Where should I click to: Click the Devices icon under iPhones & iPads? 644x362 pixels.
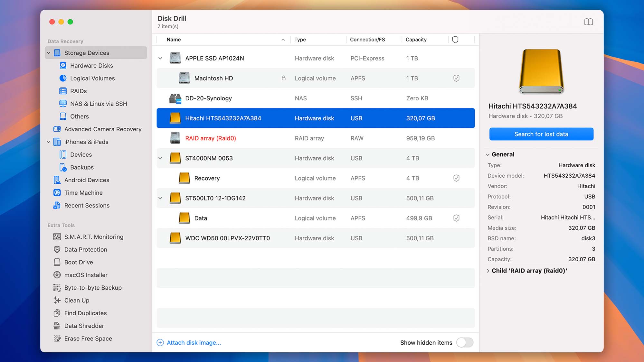tap(63, 155)
